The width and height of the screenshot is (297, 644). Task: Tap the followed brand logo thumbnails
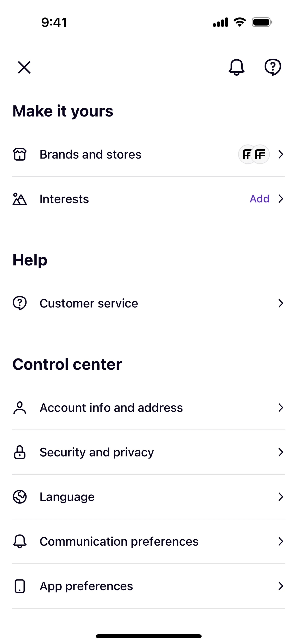254,154
